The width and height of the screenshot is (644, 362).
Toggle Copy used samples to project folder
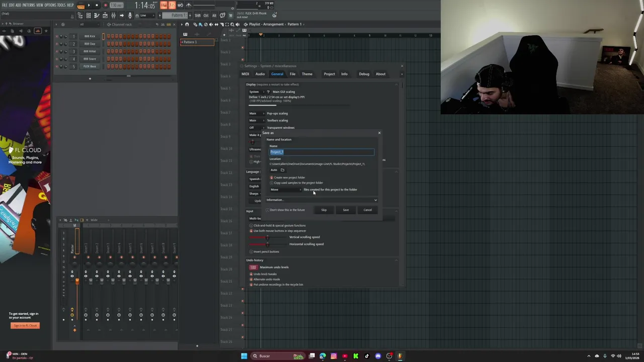pos(296,183)
